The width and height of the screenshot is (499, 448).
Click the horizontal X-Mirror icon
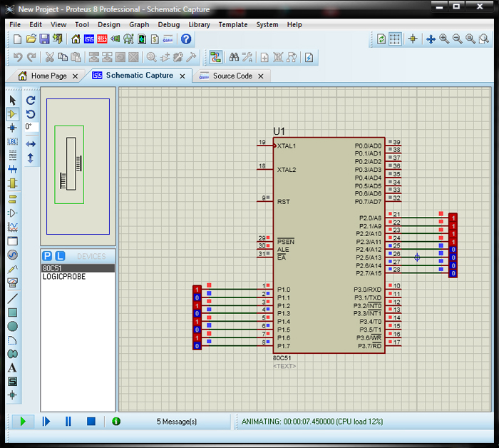(x=31, y=144)
